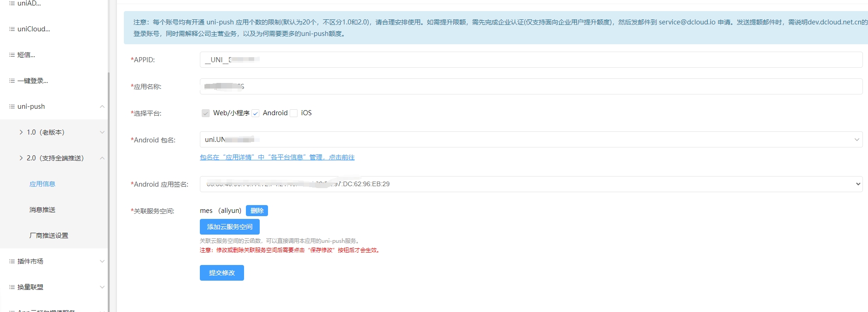Click the arrow icon before 1.0（老版本）
This screenshot has width=868, height=312.
[x=21, y=132]
